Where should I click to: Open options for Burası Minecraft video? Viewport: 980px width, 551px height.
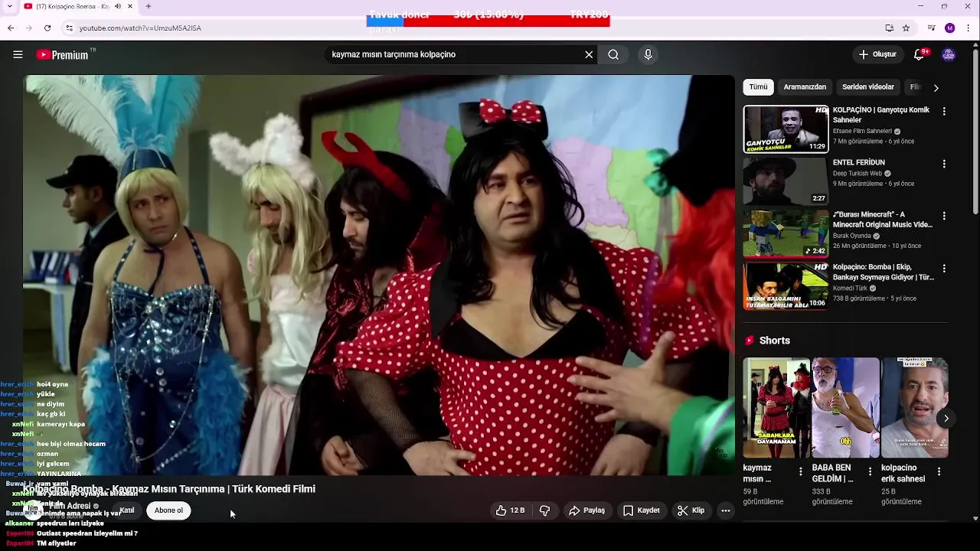click(x=944, y=216)
